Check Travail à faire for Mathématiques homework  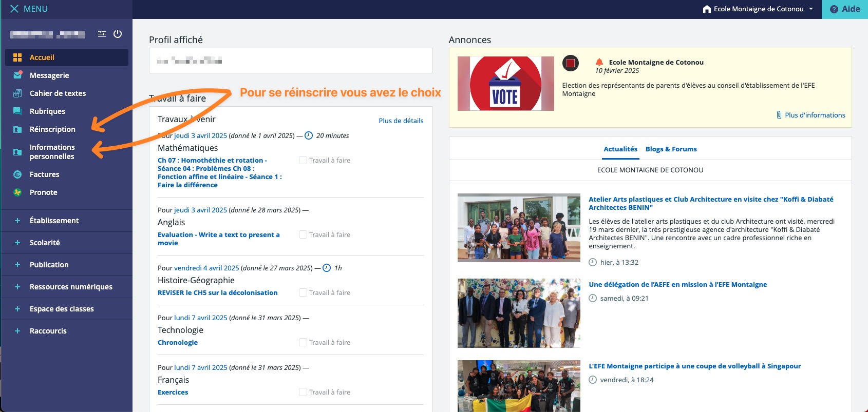pyautogui.click(x=303, y=160)
